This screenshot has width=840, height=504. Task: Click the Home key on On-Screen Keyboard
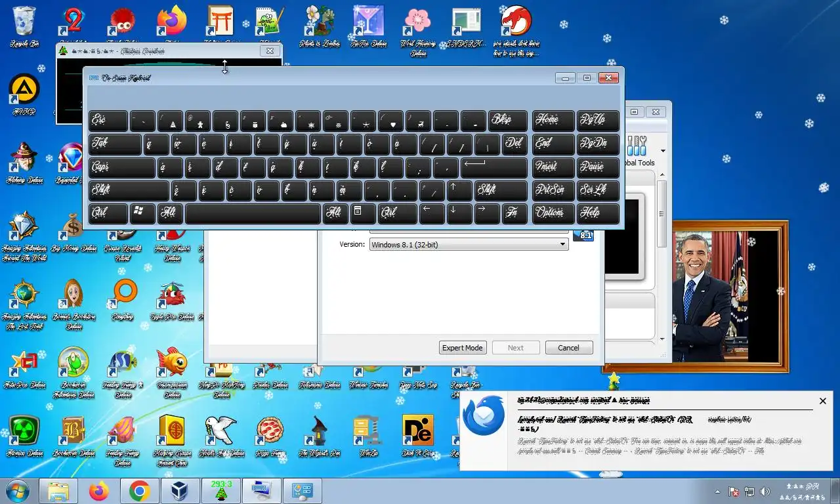click(553, 120)
